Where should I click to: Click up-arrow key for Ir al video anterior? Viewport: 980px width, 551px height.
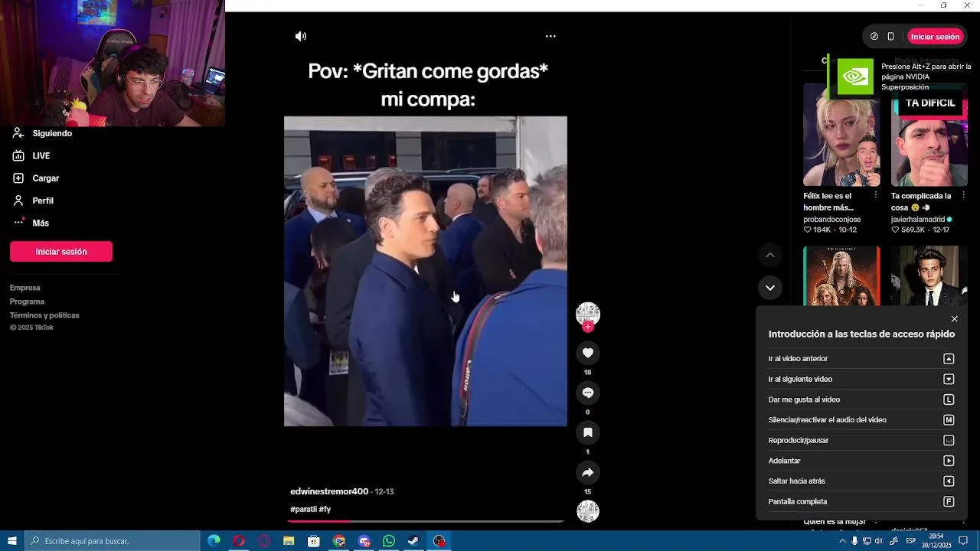point(949,359)
